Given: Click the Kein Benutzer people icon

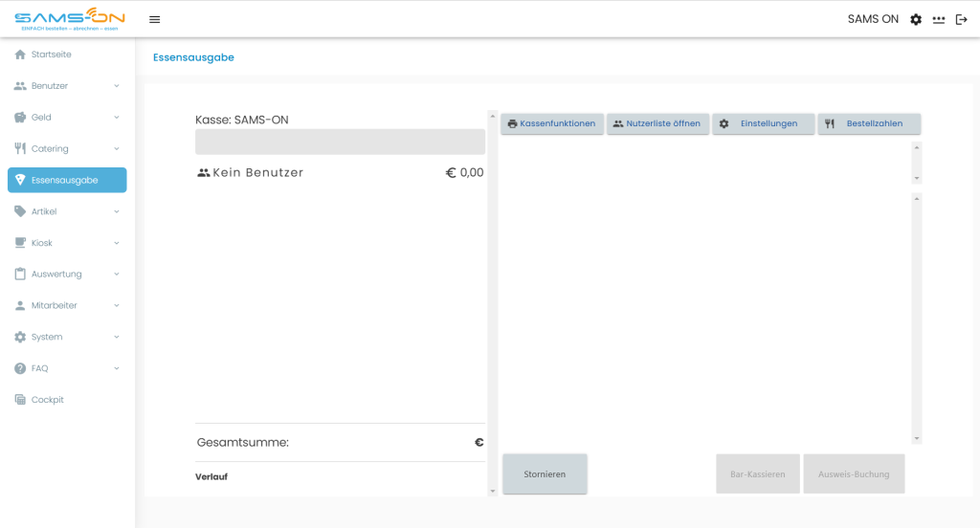Looking at the screenshot, I should coord(204,173).
